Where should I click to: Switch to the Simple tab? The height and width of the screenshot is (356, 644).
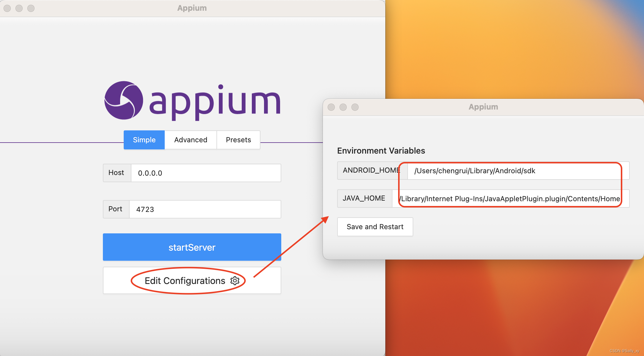(144, 140)
